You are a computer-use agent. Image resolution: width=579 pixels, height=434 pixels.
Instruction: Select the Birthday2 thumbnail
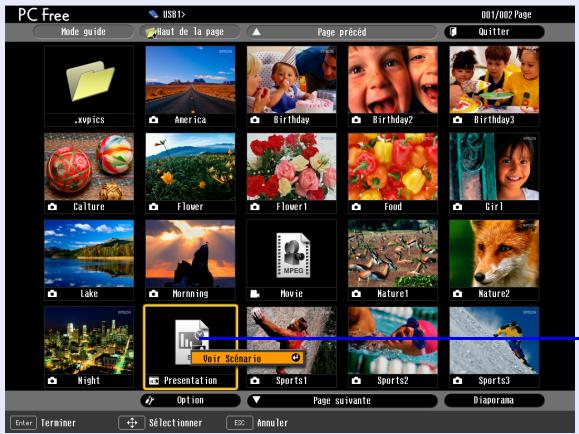click(x=393, y=79)
